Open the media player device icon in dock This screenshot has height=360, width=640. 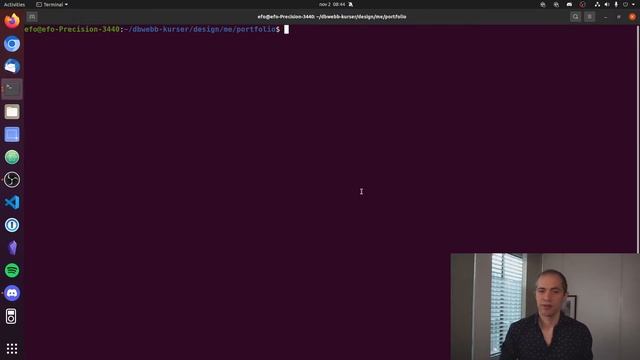[11, 316]
